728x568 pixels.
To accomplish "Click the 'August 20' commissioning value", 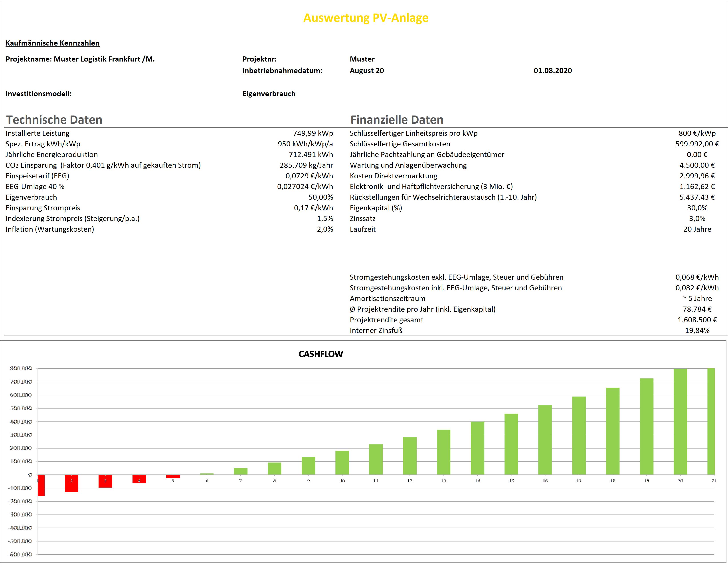I will click(x=367, y=71).
